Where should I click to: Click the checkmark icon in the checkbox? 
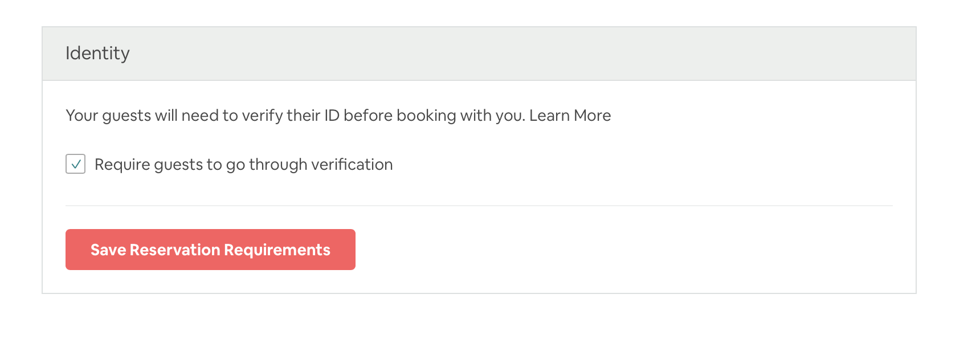point(76,164)
